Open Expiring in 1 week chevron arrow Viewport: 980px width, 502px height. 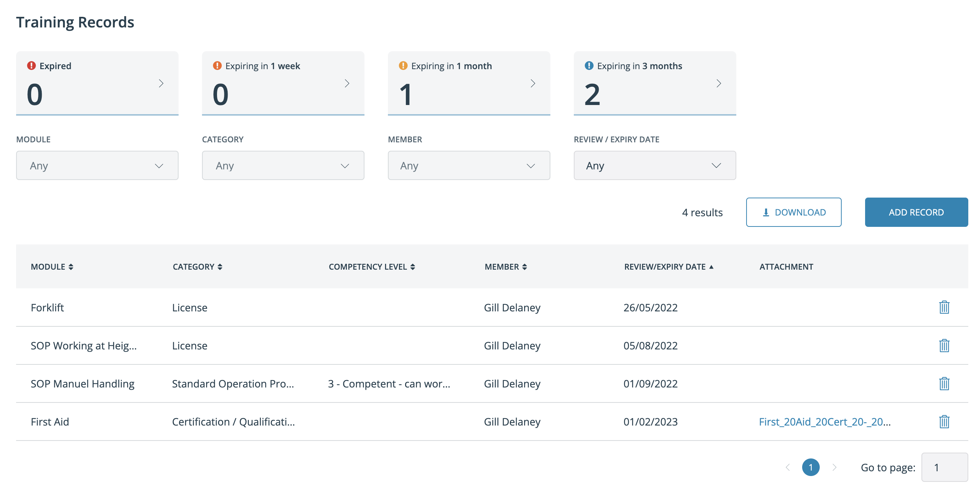point(347,83)
